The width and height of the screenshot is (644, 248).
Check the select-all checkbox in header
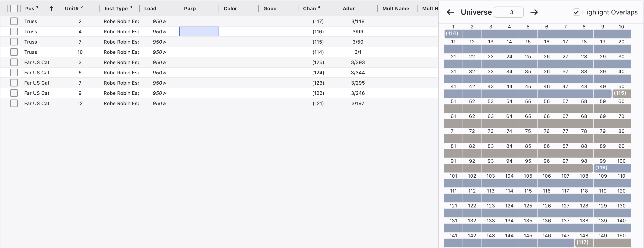(14, 8)
